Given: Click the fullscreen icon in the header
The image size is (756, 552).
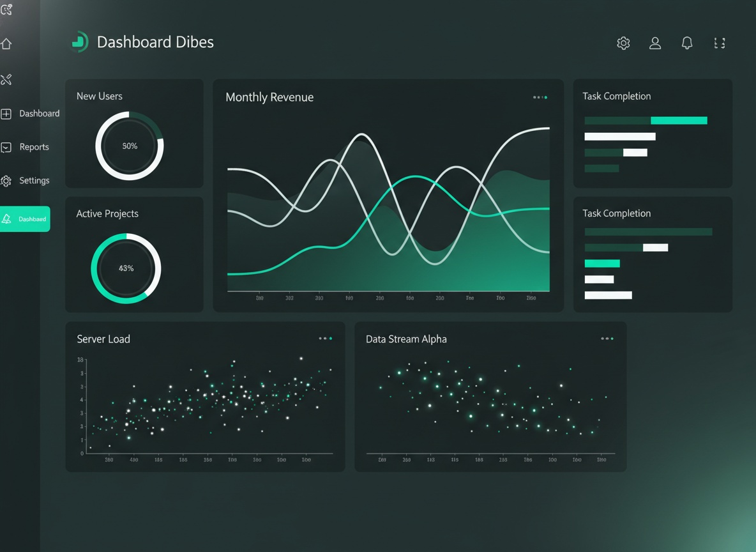Looking at the screenshot, I should tap(720, 43).
